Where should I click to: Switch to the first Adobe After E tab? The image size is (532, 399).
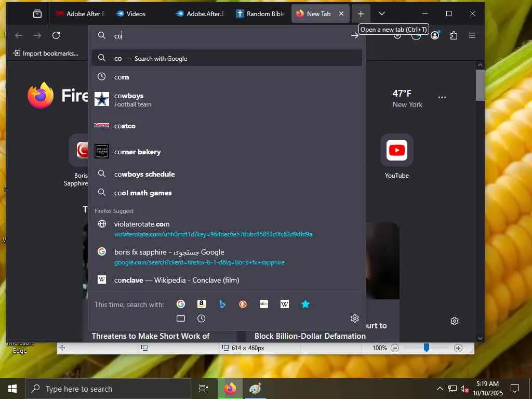pos(80,14)
